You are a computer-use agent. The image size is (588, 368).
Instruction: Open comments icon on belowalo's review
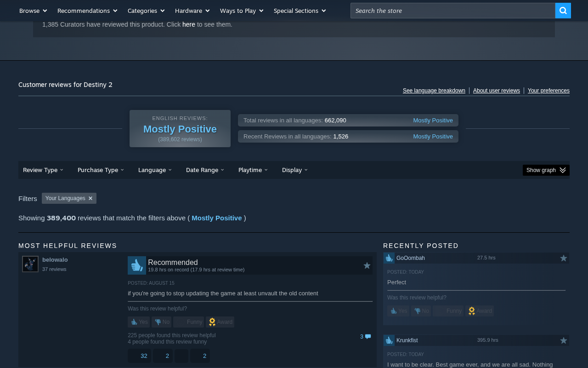368,337
